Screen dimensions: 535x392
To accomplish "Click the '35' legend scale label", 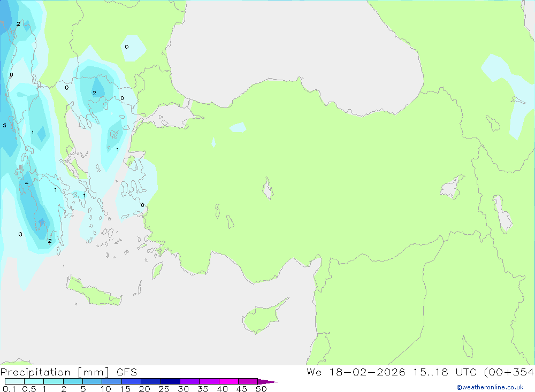I will pos(203,389).
